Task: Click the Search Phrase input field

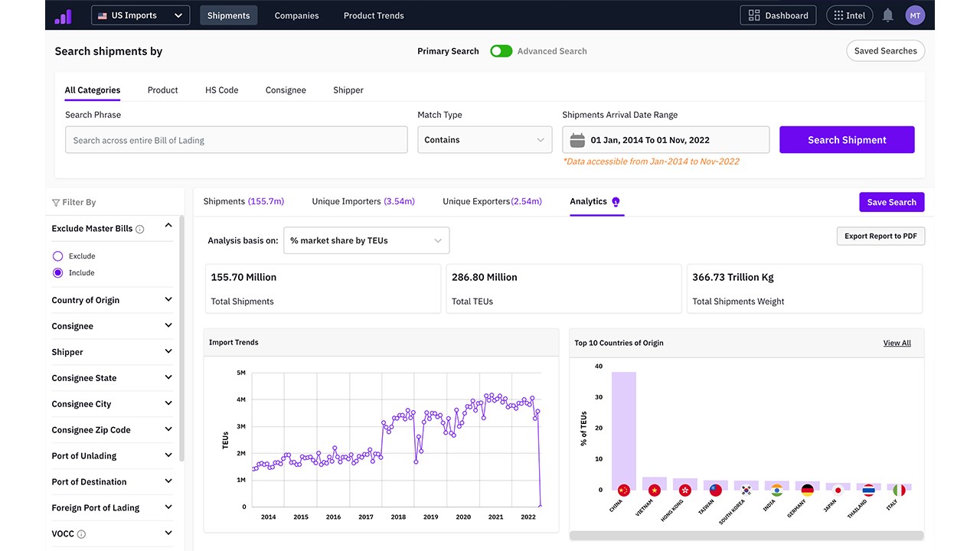Action: coord(237,140)
